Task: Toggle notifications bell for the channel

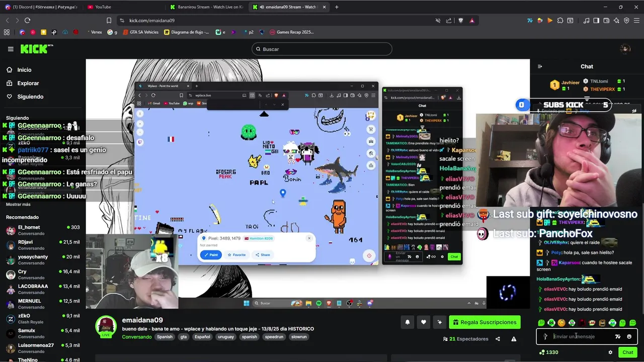Action: [408, 322]
